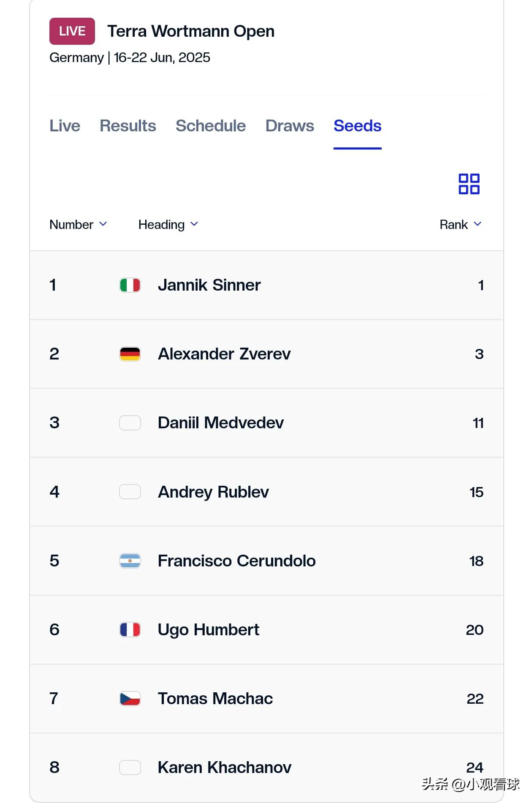This screenshot has width=532, height=803.
Task: Open the Heading column dropdown
Action: (x=168, y=224)
